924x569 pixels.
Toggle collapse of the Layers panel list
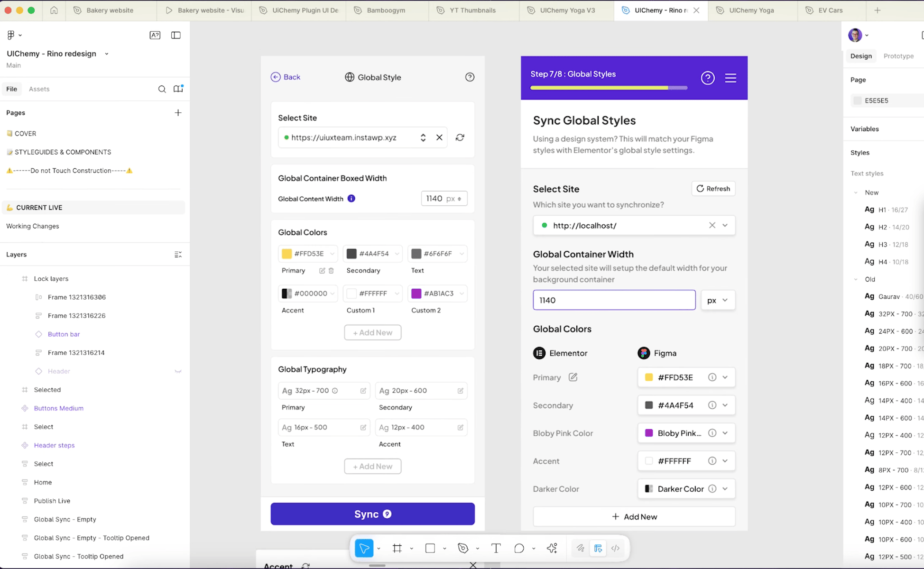[x=178, y=254]
